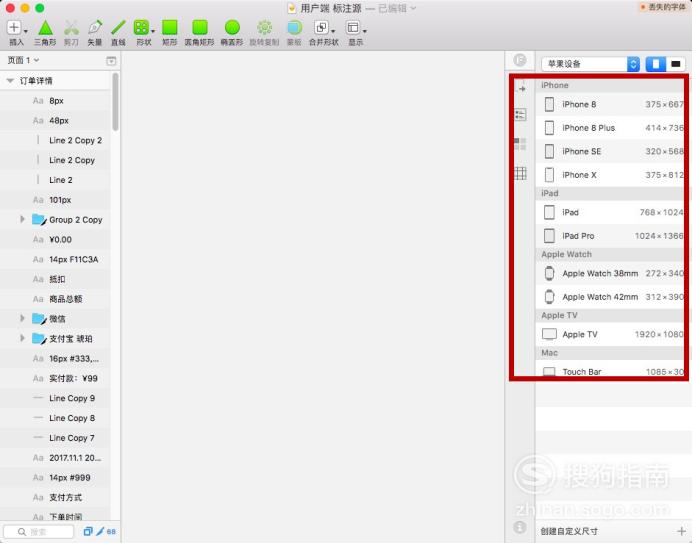This screenshot has height=543, width=692.
Task: Open the 页面 1 page dropdown
Action: (x=23, y=60)
